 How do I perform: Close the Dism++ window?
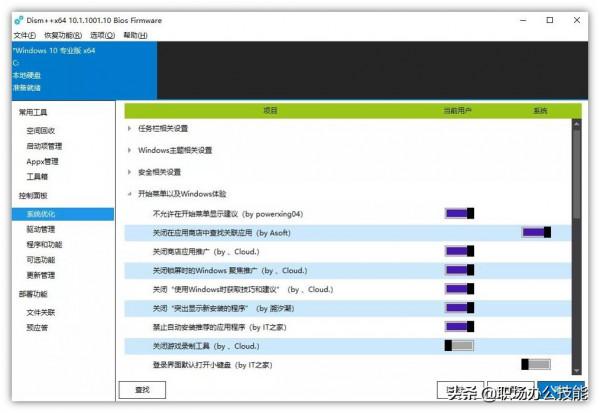pos(577,20)
